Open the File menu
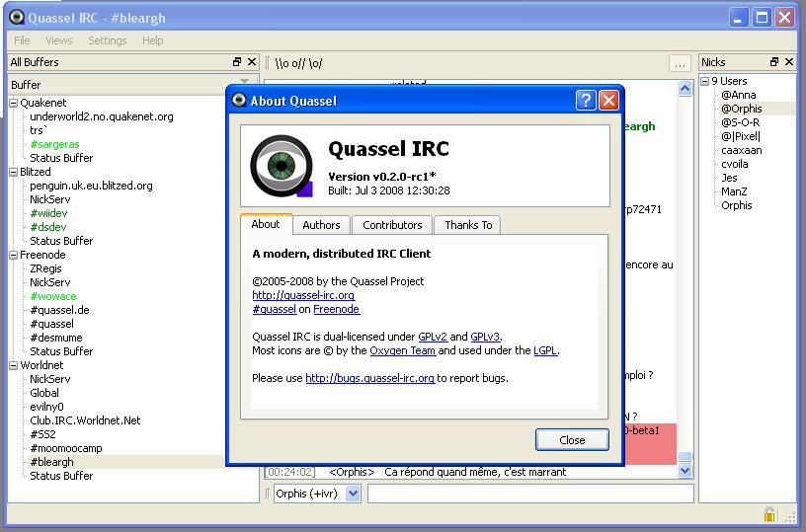This screenshot has width=806, height=532. tap(22, 40)
